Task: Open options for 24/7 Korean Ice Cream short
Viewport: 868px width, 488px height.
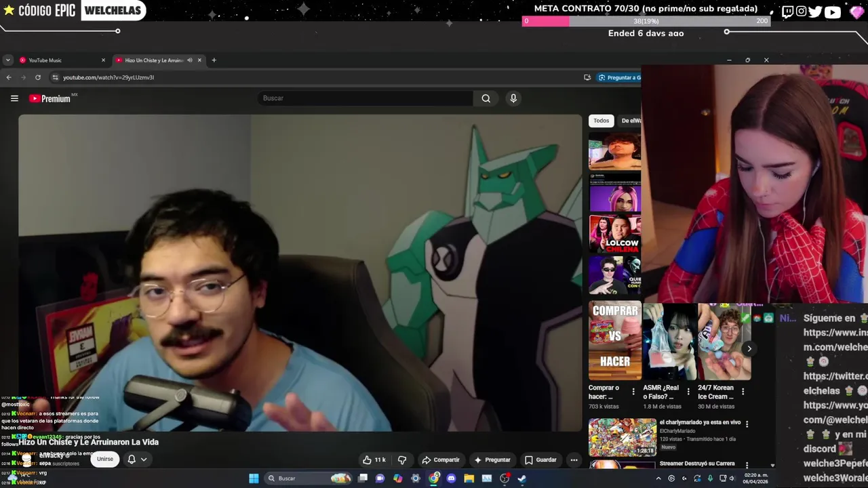Action: (x=743, y=392)
